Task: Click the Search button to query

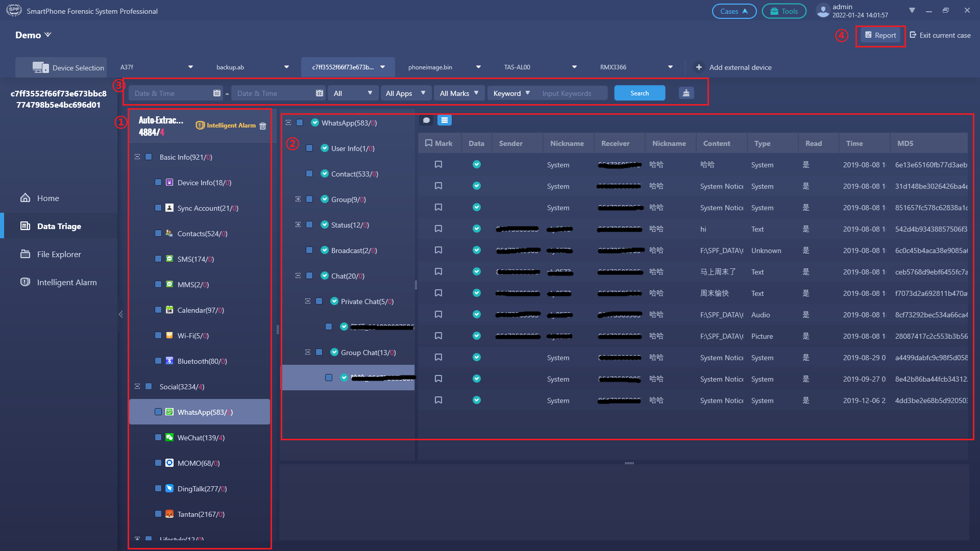Action: point(639,93)
